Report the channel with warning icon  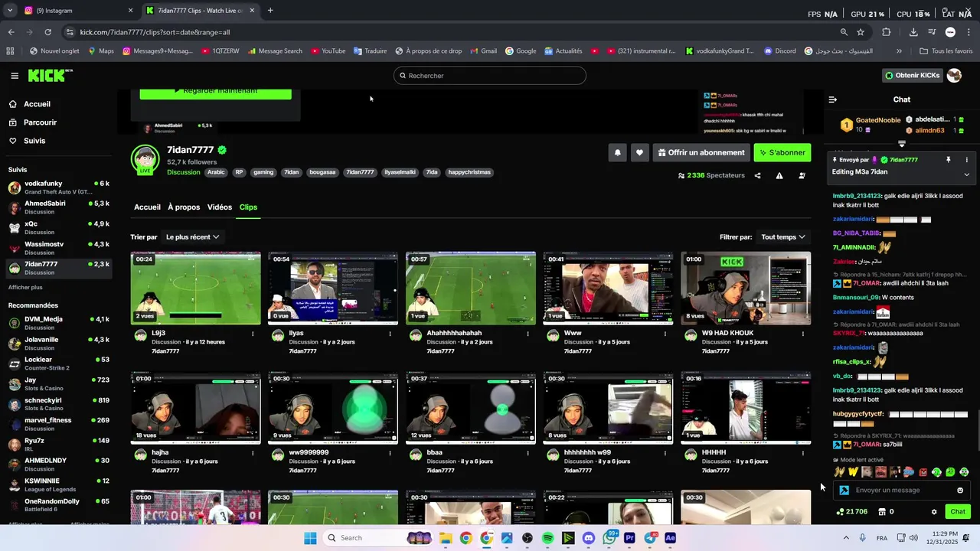pyautogui.click(x=779, y=175)
